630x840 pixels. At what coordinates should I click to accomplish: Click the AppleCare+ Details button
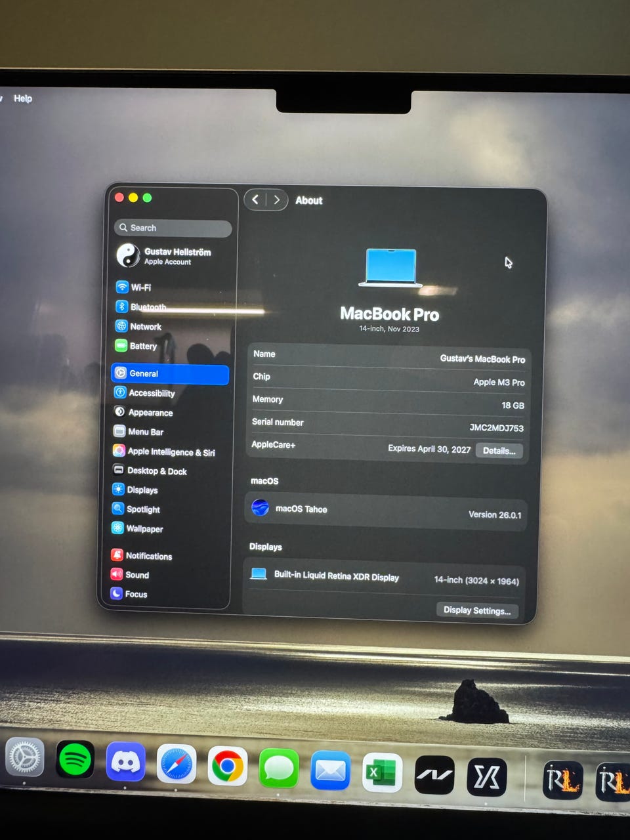point(499,451)
